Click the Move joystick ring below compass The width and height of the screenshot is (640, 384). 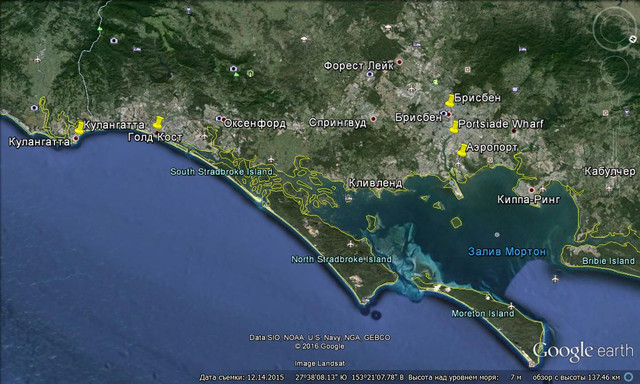click(x=614, y=70)
